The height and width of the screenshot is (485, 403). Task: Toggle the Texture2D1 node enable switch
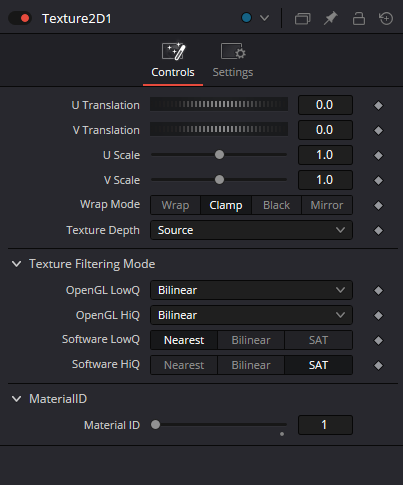20,18
